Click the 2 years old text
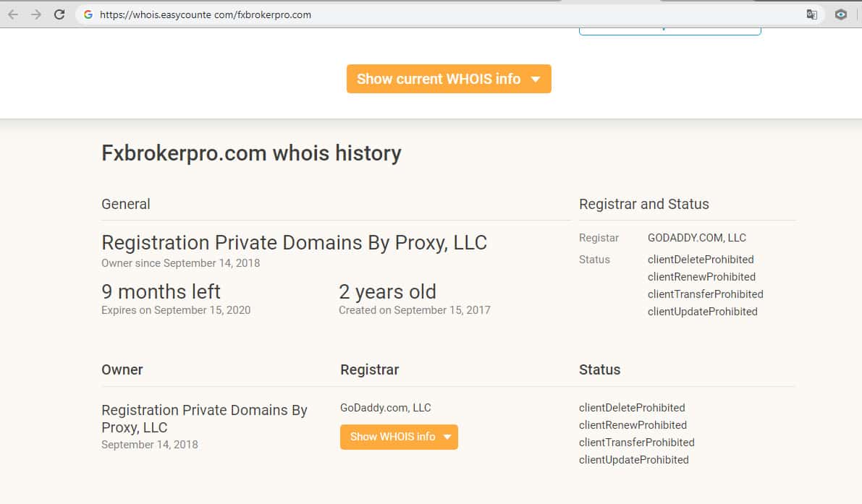The height and width of the screenshot is (504, 862). (x=387, y=292)
